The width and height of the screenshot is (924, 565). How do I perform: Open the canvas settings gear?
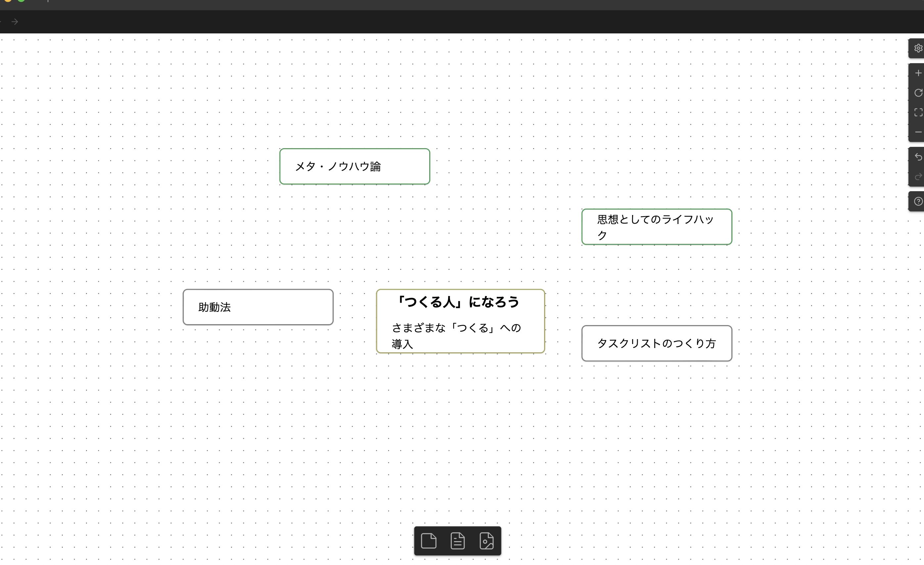918,48
